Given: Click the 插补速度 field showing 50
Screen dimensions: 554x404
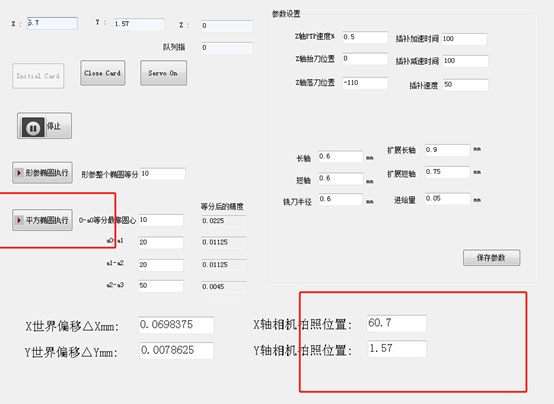Looking at the screenshot, I should 466,85.
